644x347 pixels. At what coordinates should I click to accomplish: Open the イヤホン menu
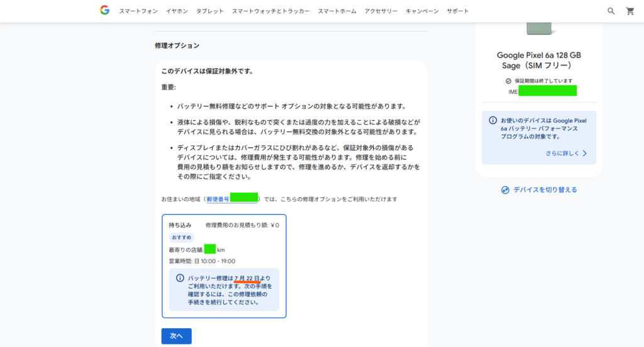[177, 11]
